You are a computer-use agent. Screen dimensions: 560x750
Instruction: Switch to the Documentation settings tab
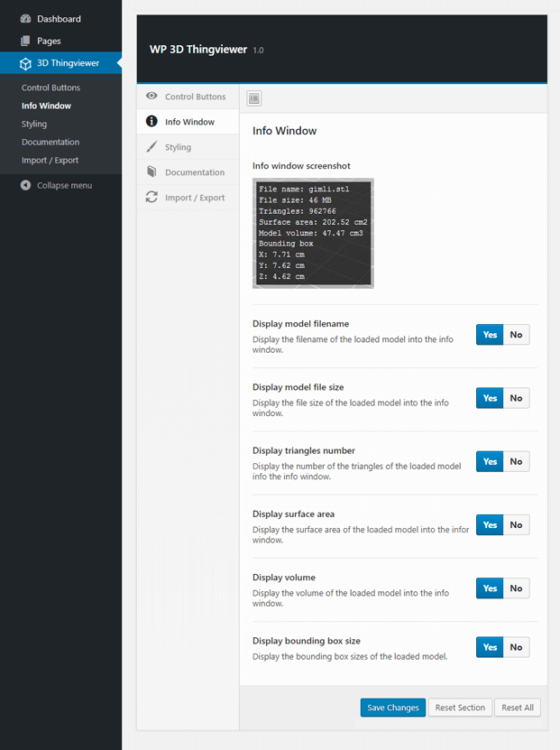click(188, 172)
